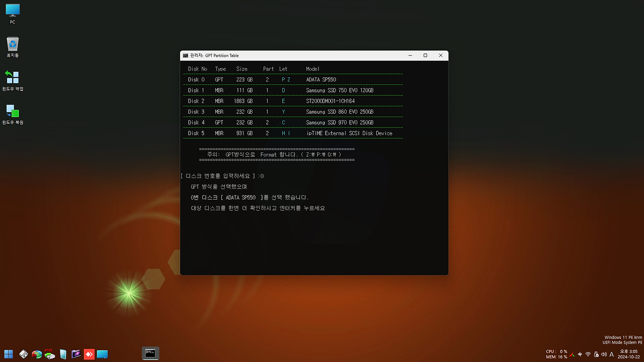644x362 pixels.
Task: Open the Wi-Fi network tray icon
Action: (x=588, y=354)
